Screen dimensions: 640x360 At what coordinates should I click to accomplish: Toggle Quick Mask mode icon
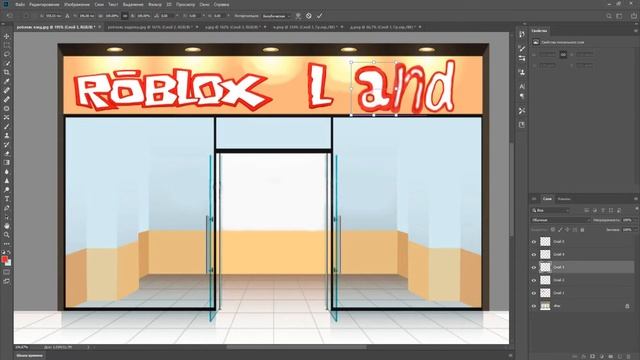pos(7,272)
